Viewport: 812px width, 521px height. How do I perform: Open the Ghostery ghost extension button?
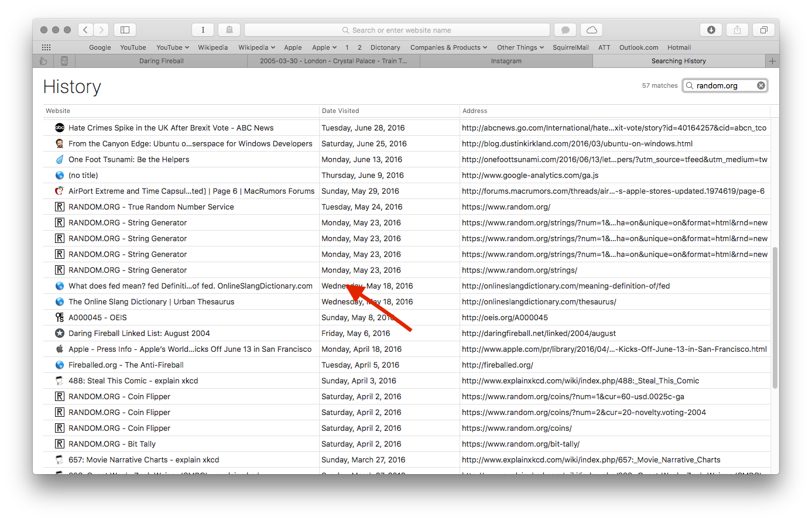click(x=229, y=30)
